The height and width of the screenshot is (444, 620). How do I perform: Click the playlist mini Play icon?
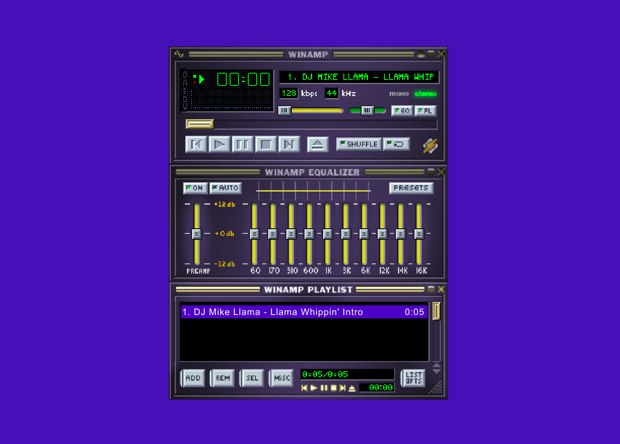pyautogui.click(x=314, y=388)
